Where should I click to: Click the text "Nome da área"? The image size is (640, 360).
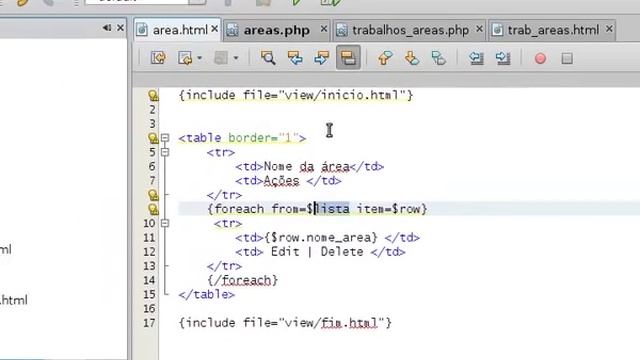point(307,167)
